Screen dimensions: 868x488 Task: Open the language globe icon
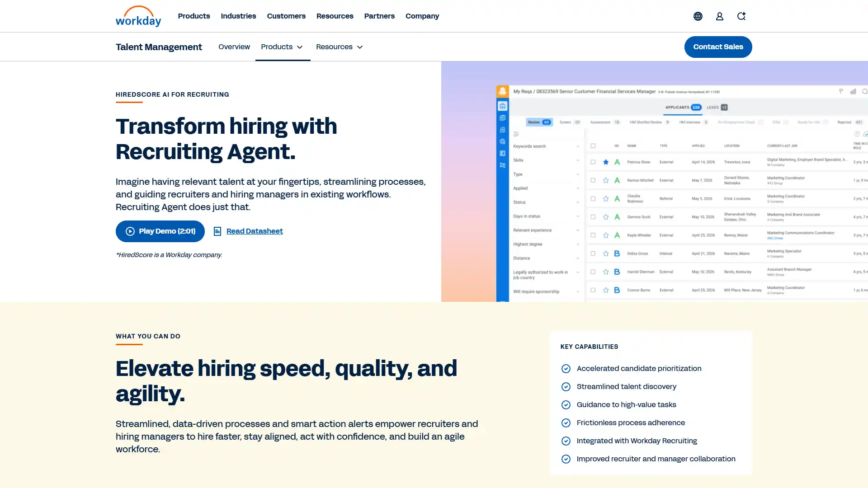coord(698,16)
